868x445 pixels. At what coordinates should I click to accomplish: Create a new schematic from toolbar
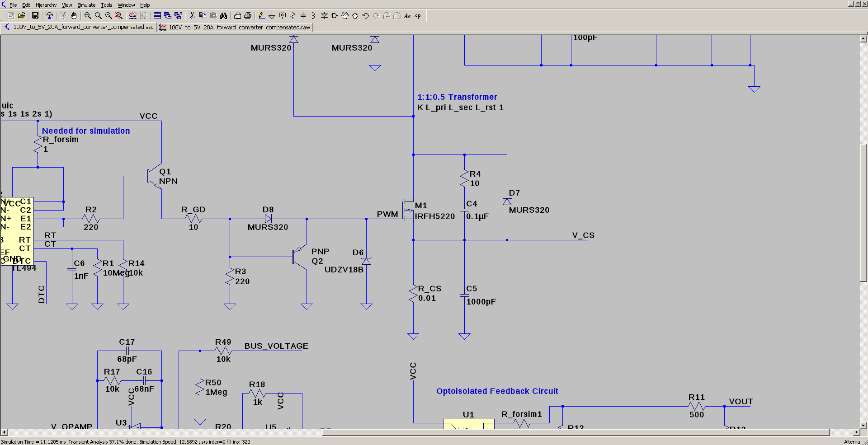[11, 16]
